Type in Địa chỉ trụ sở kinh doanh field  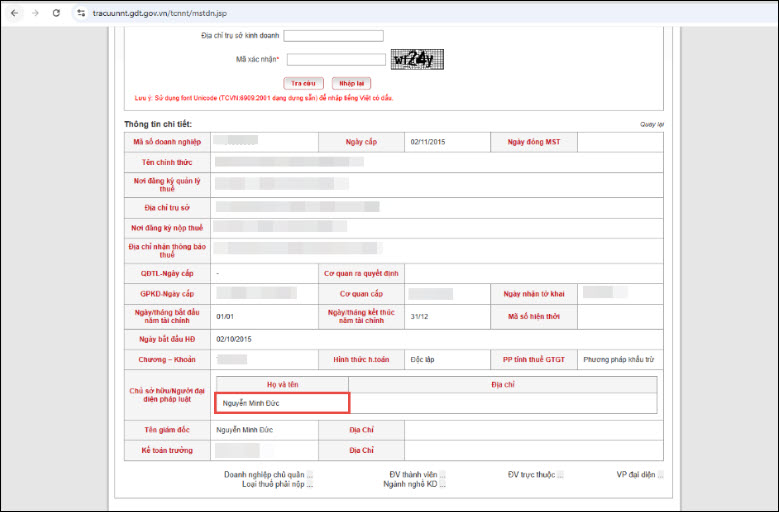click(x=334, y=36)
